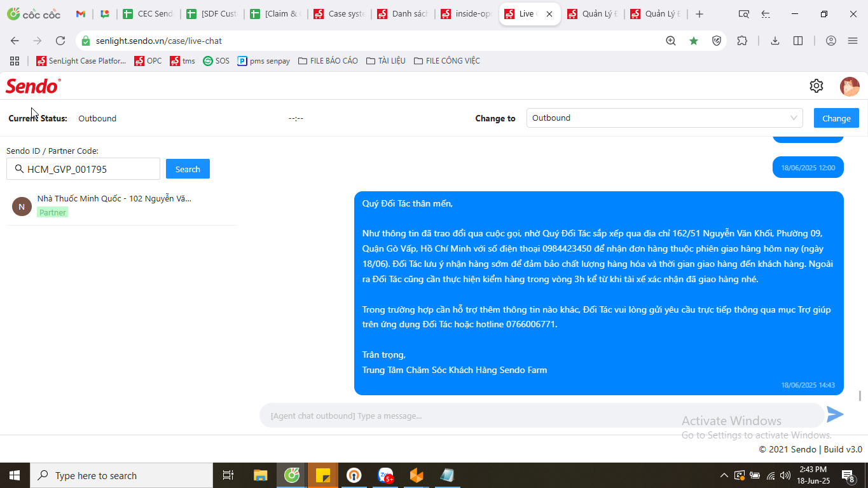This screenshot has width=868, height=488.
Task: Show hidden system tray icons chevron
Action: pos(724,475)
